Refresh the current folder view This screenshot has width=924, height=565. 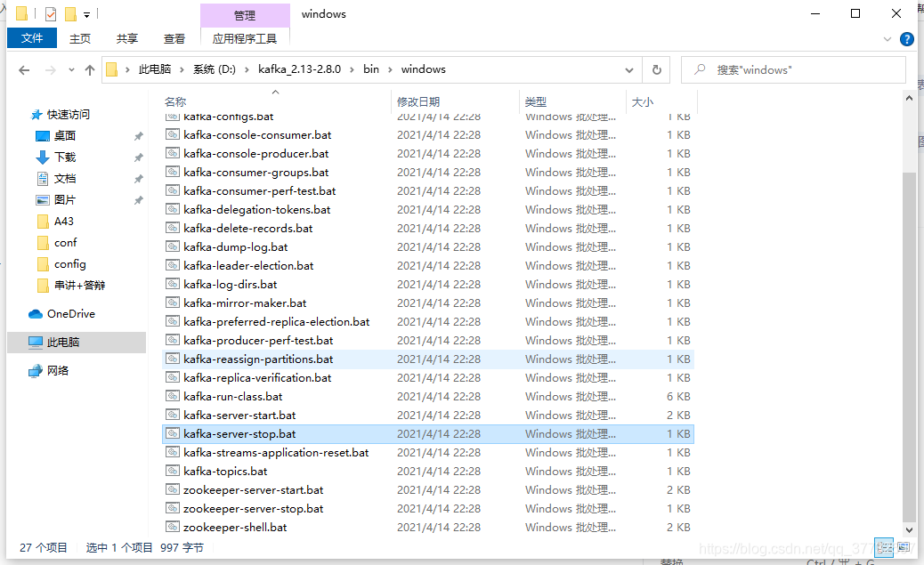(656, 70)
